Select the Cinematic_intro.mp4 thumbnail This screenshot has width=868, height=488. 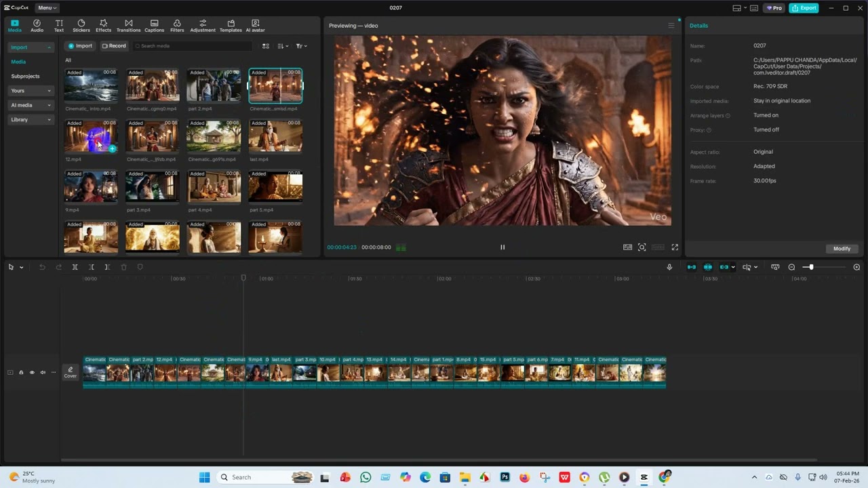point(91,86)
